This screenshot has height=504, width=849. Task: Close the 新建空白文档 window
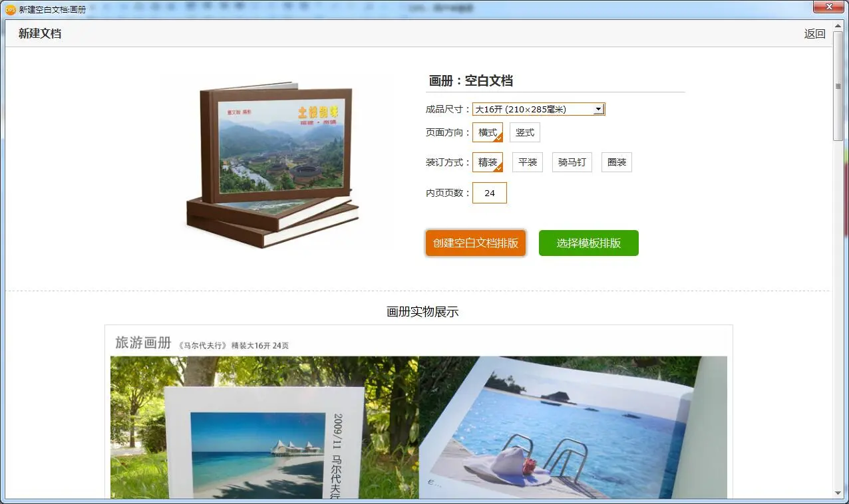pyautogui.click(x=829, y=7)
